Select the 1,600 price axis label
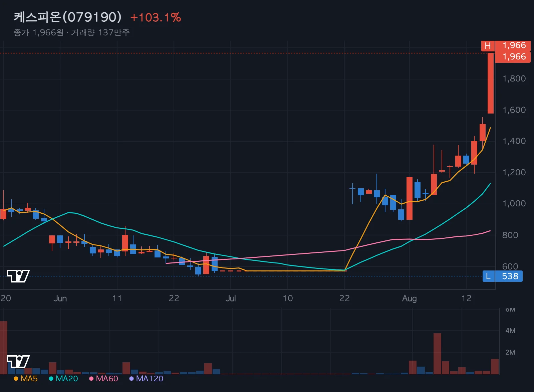 click(x=514, y=110)
